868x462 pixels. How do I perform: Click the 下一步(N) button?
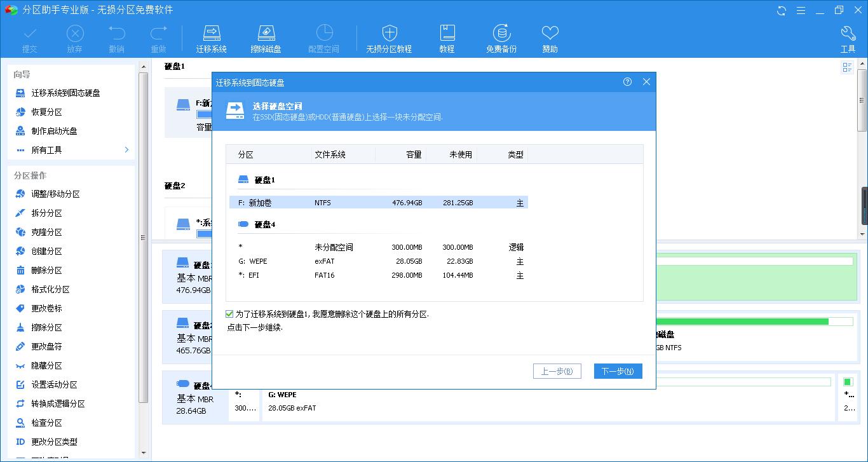[618, 371]
